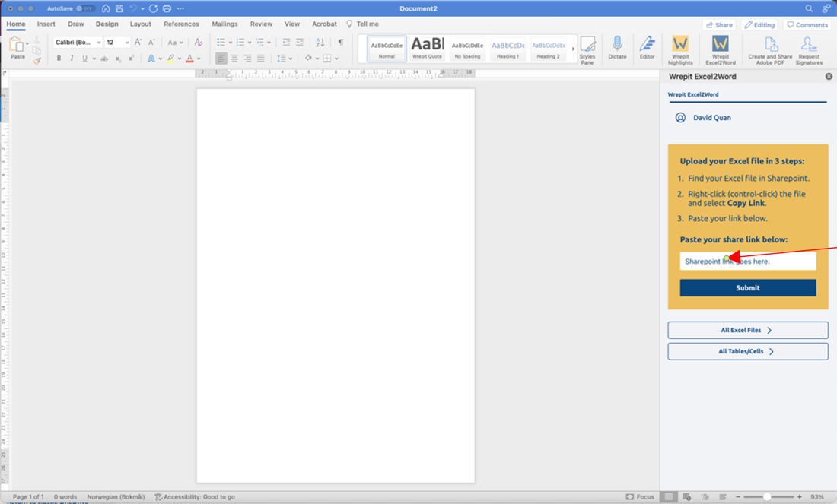Open Change Case Aa dropdown
837x504 pixels.
[175, 42]
